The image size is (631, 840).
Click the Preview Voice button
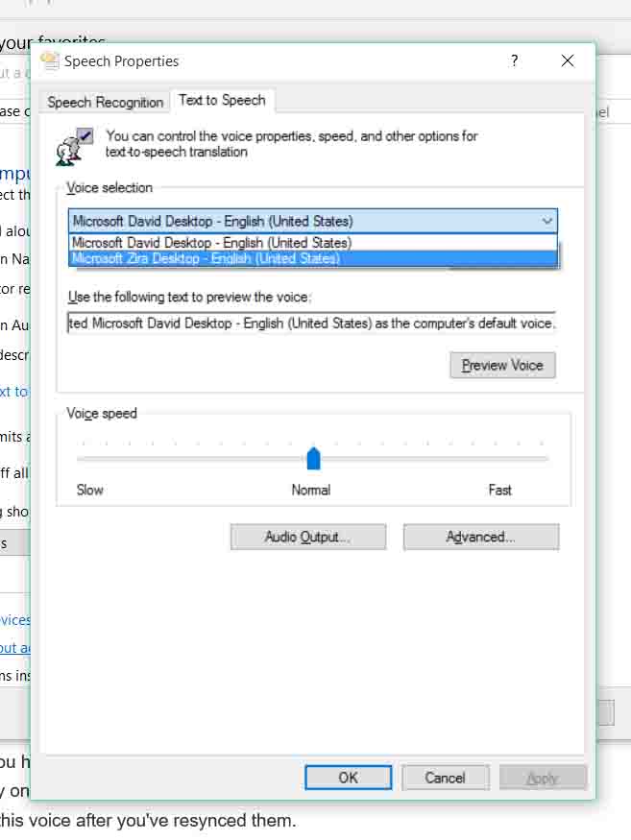(502, 366)
